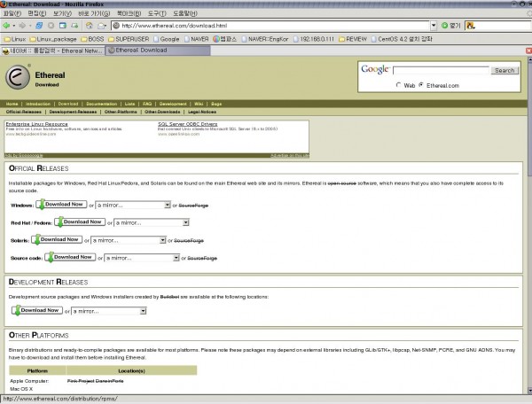Open the Other Platforms sub-navigation link
Viewport: 532px width, 404px height.
(x=121, y=112)
